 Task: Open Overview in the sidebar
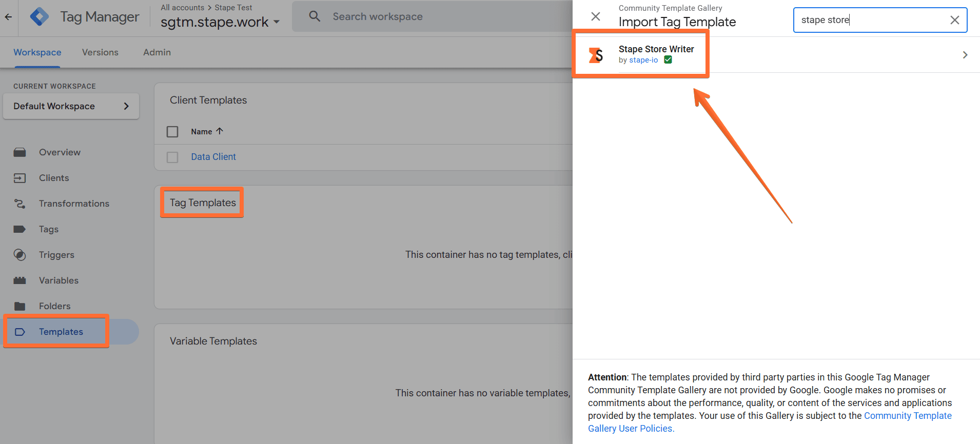[x=60, y=152]
